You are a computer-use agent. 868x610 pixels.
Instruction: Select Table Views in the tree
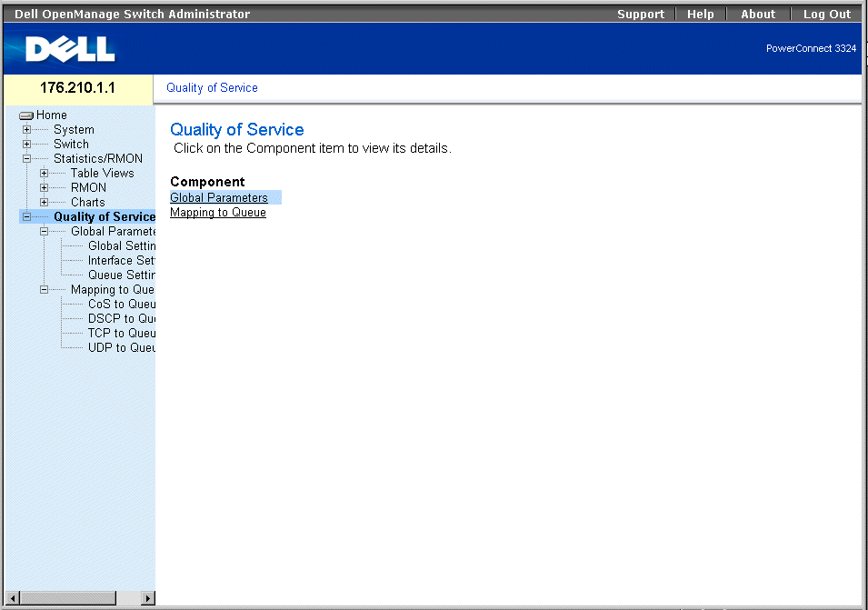point(103,174)
